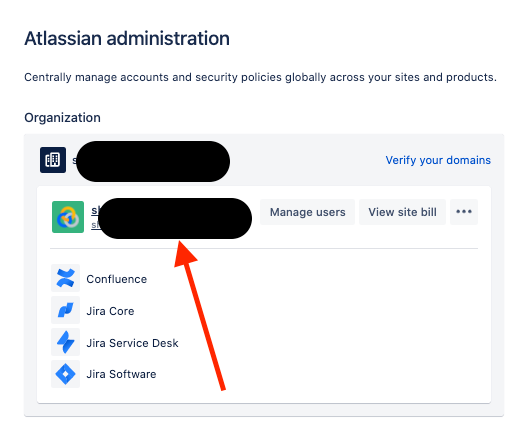Click the Organization section heading
The width and height of the screenshot is (526, 437).
click(62, 118)
